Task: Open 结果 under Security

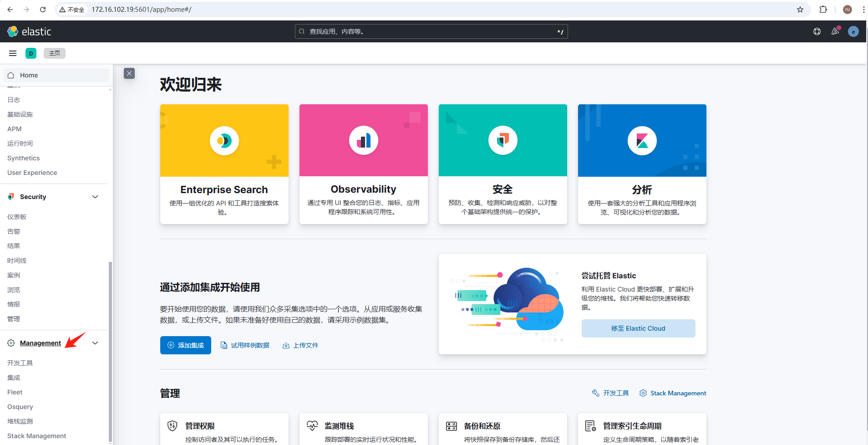Action: 14,246
